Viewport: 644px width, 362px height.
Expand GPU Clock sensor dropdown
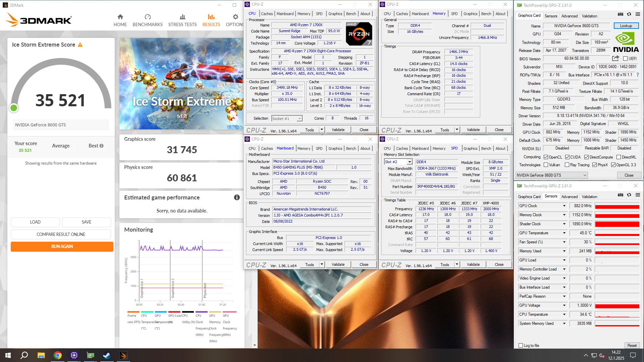coord(564,206)
